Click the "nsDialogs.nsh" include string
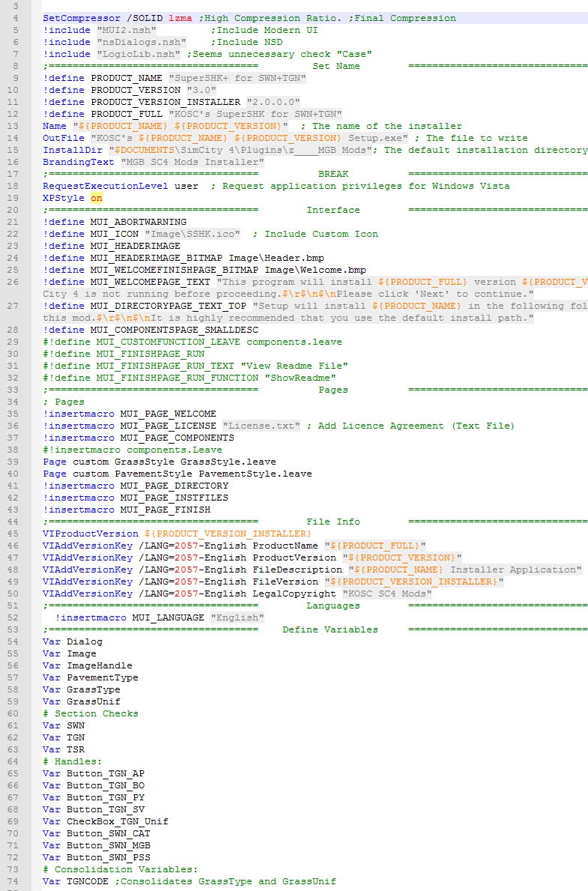The width and height of the screenshot is (588, 891). tap(141, 42)
